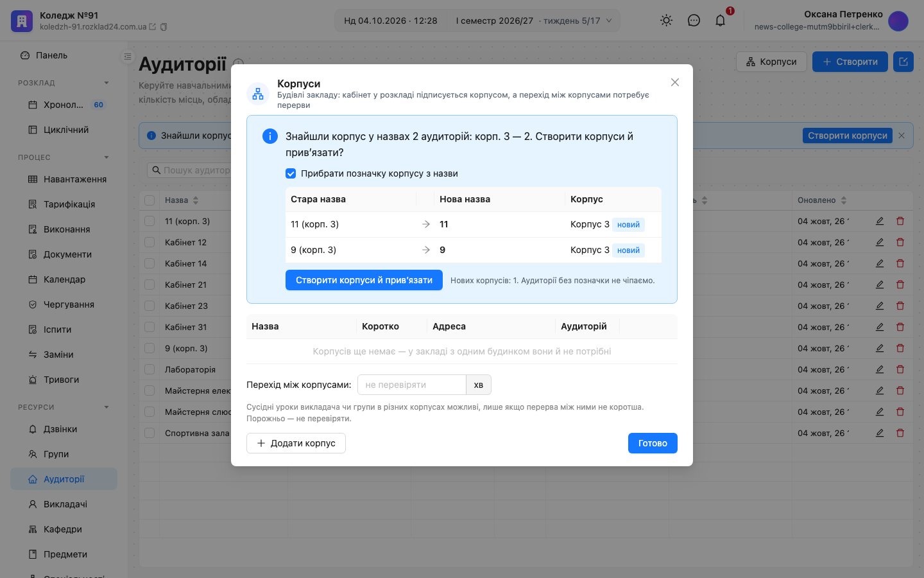This screenshot has width=924, height=578.
Task: Uncheck Прибрати позначку корпусу з назви
Action: tap(291, 173)
